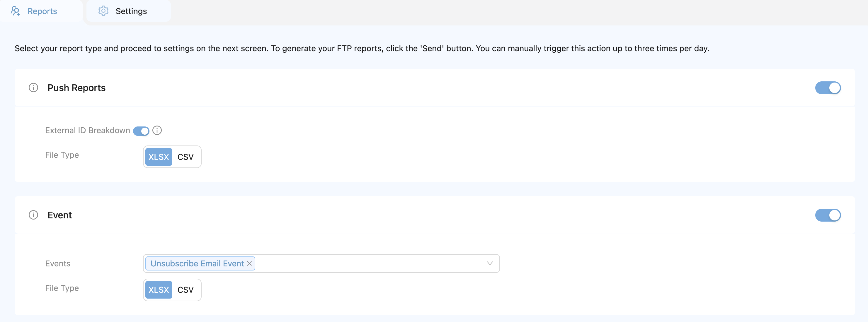The height and width of the screenshot is (322, 868).
Task: Click the Unsubscribe Email Event tag label
Action: pos(197,263)
